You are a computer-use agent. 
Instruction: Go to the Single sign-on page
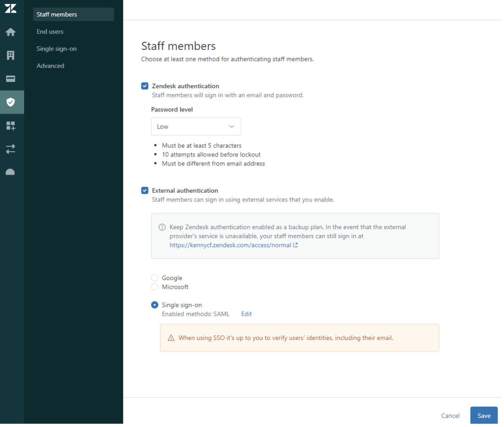click(x=56, y=49)
